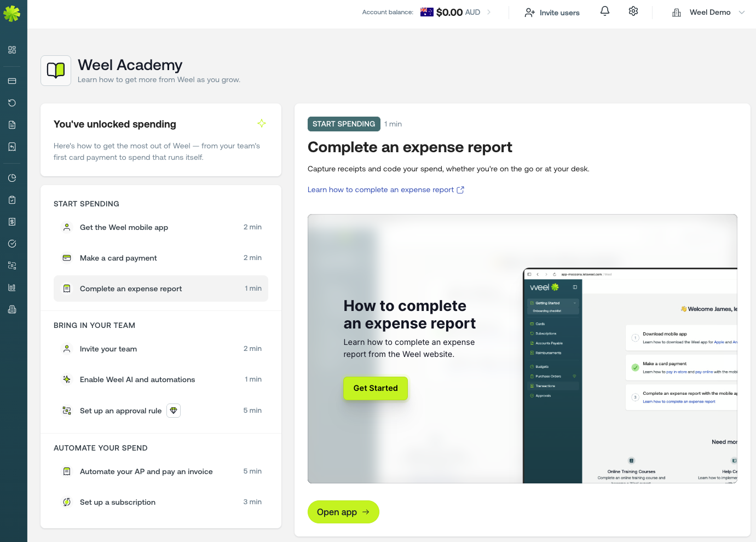The image size is (756, 542).
Task: Click the START SPENDING tag badge
Action: [x=344, y=124]
